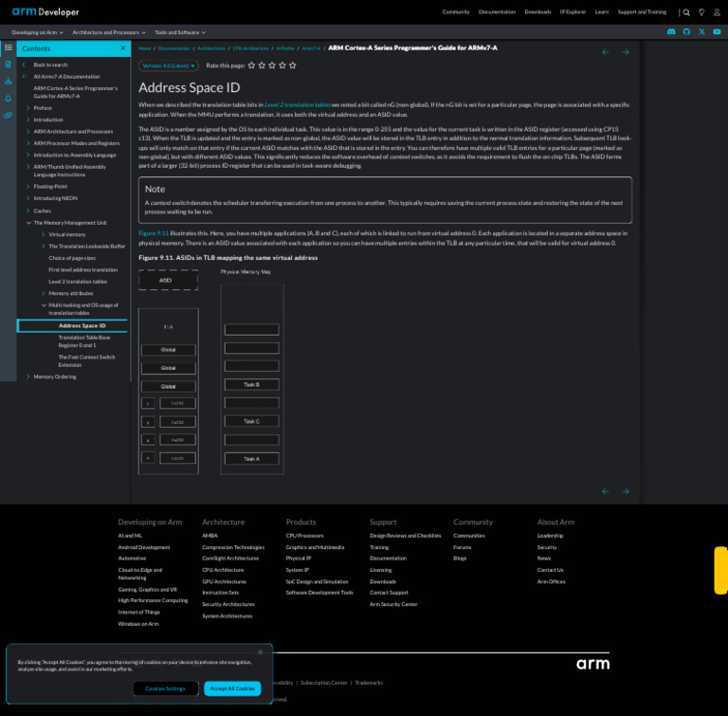Go to next page arrow at top

click(x=626, y=52)
